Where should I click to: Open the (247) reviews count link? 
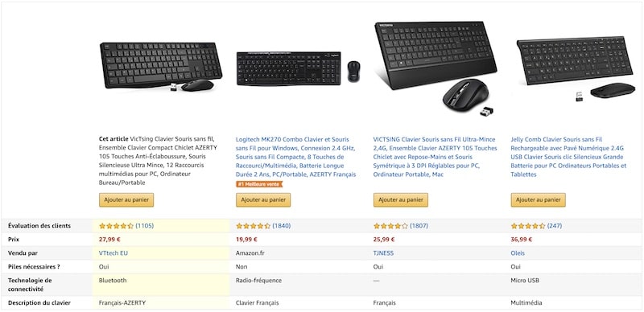tap(555, 226)
